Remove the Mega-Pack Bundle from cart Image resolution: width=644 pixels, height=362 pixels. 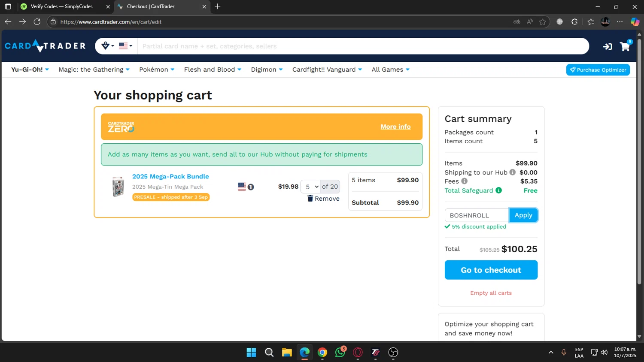click(323, 199)
